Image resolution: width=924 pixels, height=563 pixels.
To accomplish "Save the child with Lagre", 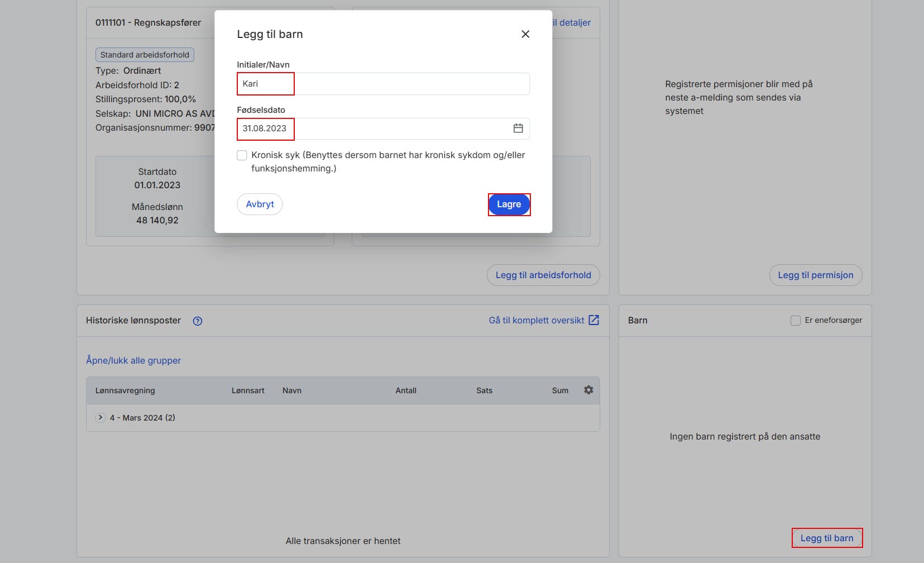I will tap(509, 204).
